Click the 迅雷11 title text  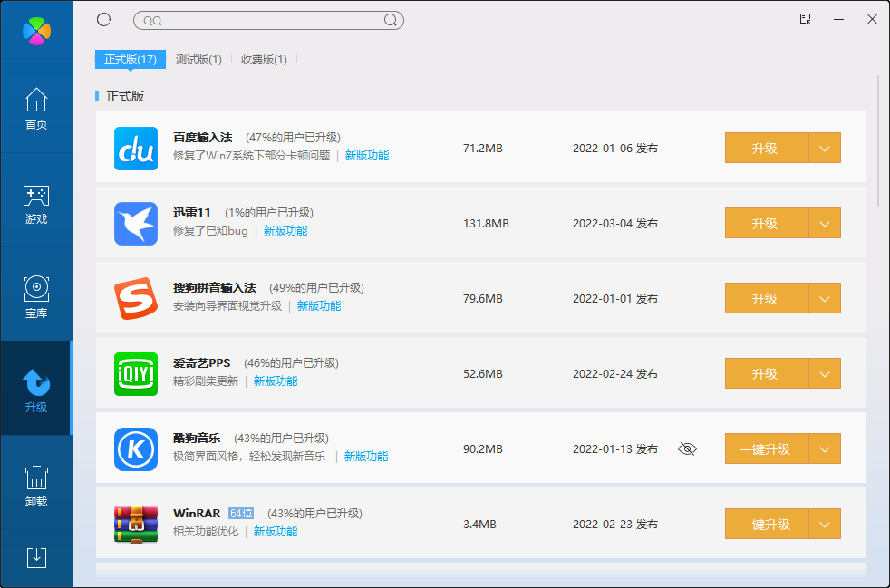[192, 212]
